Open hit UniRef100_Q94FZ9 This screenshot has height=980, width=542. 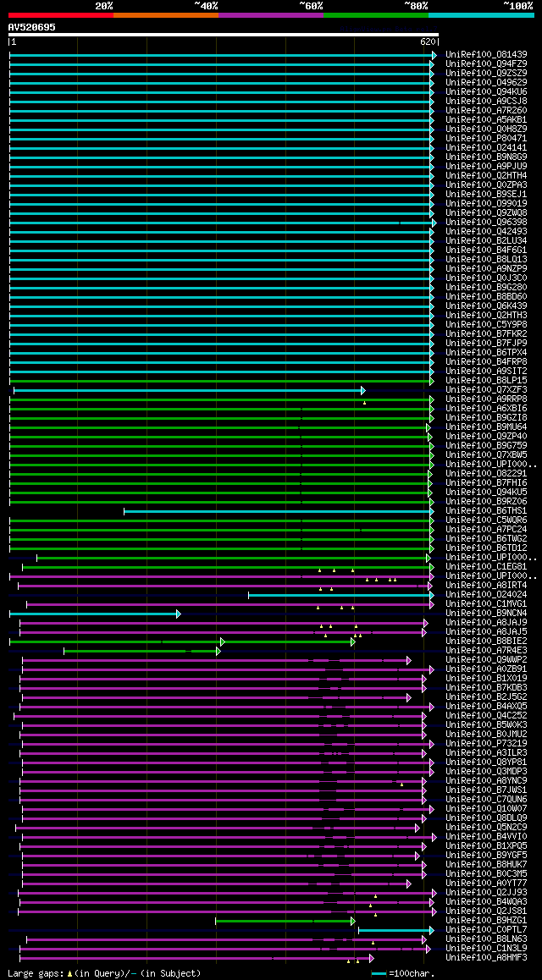coord(486,64)
